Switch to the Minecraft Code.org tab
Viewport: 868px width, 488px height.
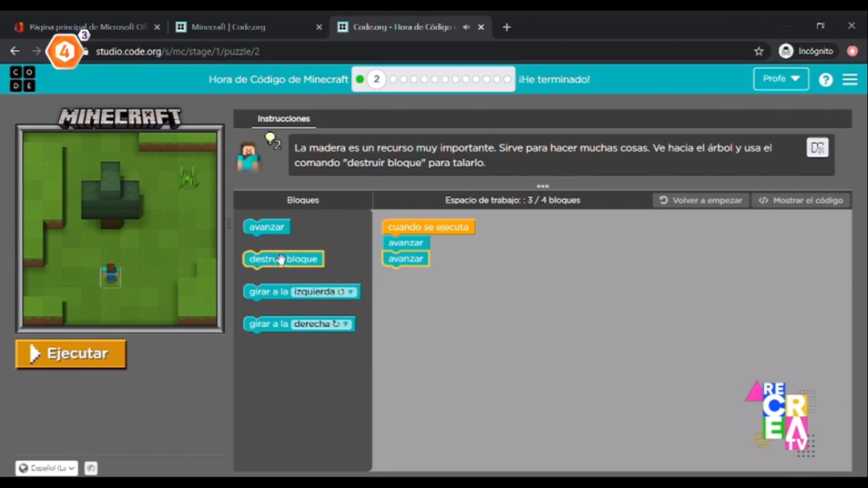coord(229,26)
